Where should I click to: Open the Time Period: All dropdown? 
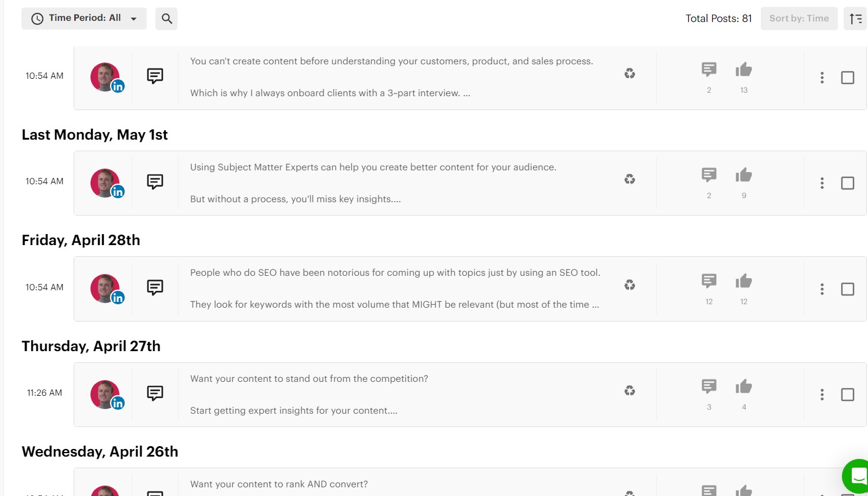click(x=84, y=19)
